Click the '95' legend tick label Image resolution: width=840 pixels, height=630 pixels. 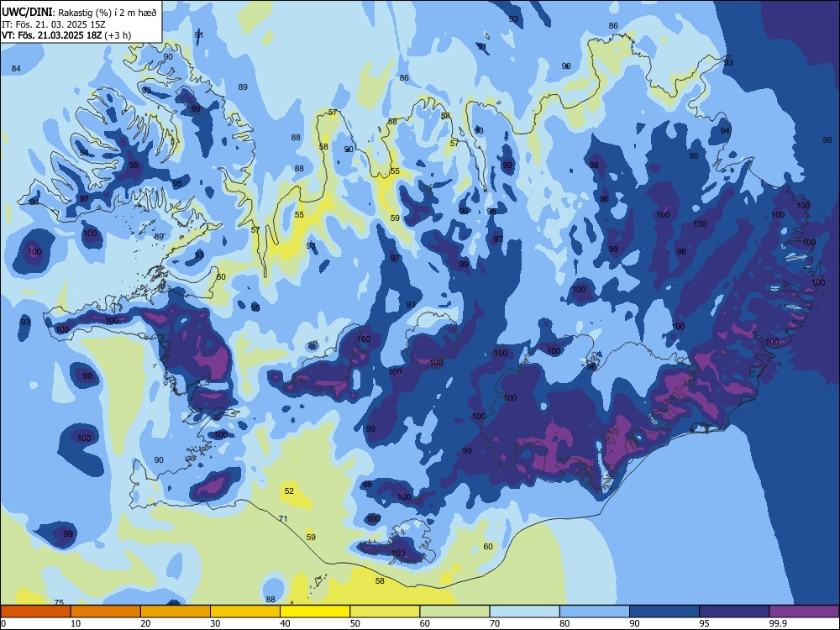tap(704, 623)
